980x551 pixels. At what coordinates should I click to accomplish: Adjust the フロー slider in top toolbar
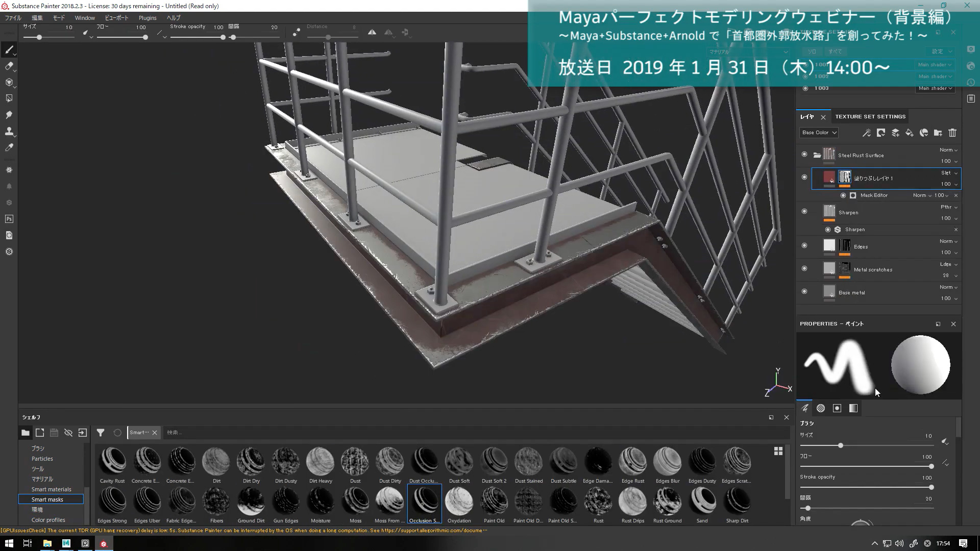click(121, 37)
